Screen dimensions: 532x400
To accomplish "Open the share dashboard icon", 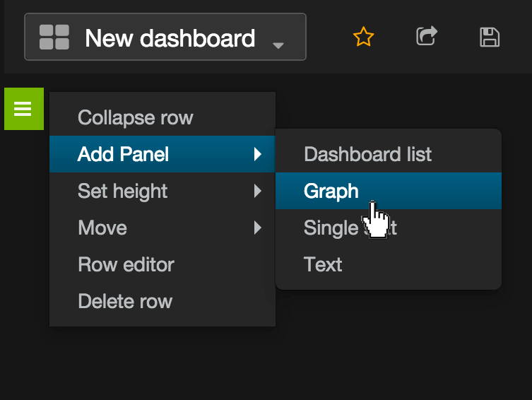I will pos(426,36).
